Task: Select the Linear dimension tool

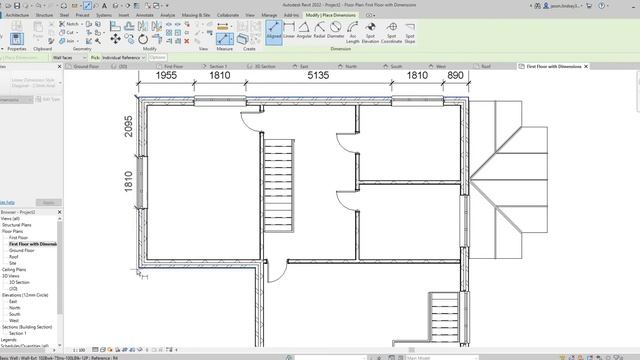Action: (289, 31)
